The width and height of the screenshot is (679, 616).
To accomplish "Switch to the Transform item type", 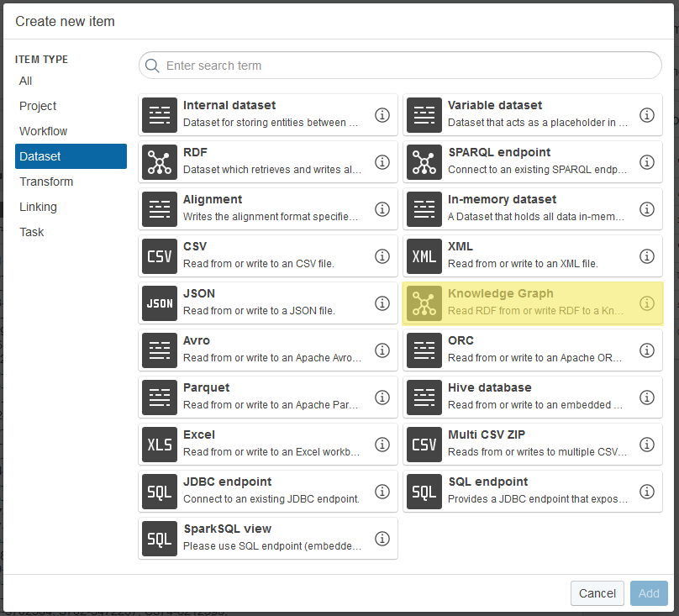I will click(46, 182).
